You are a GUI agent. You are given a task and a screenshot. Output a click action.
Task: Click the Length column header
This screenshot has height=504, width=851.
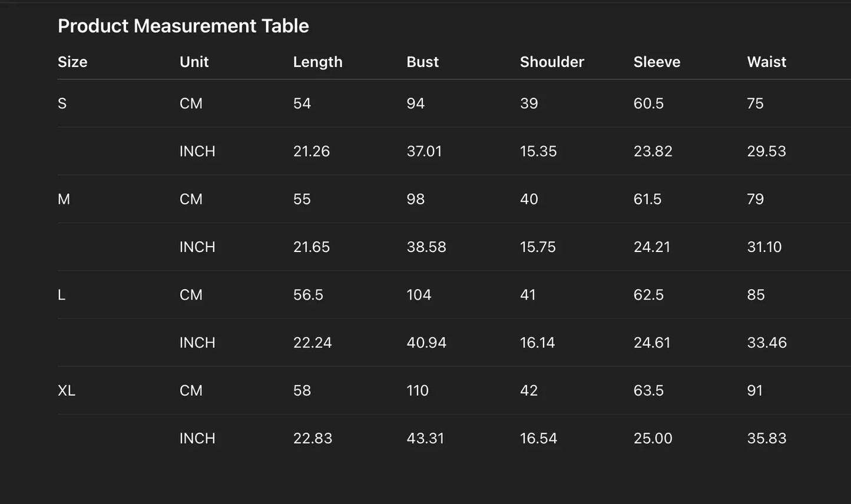tap(317, 62)
